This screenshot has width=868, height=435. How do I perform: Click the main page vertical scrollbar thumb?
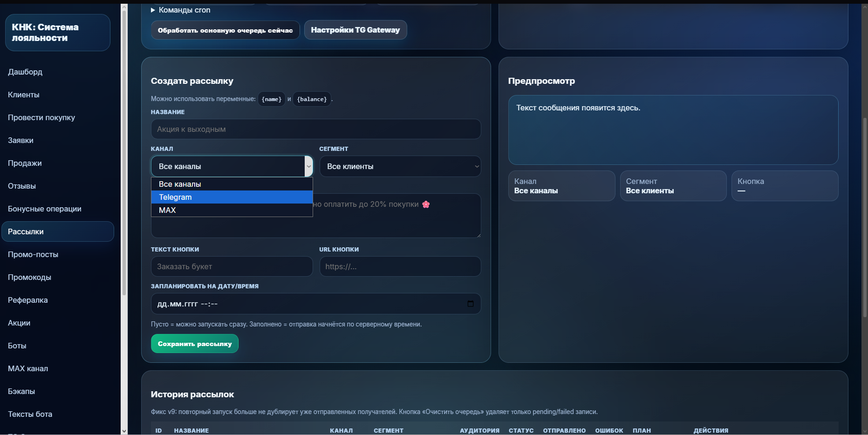tap(865, 217)
